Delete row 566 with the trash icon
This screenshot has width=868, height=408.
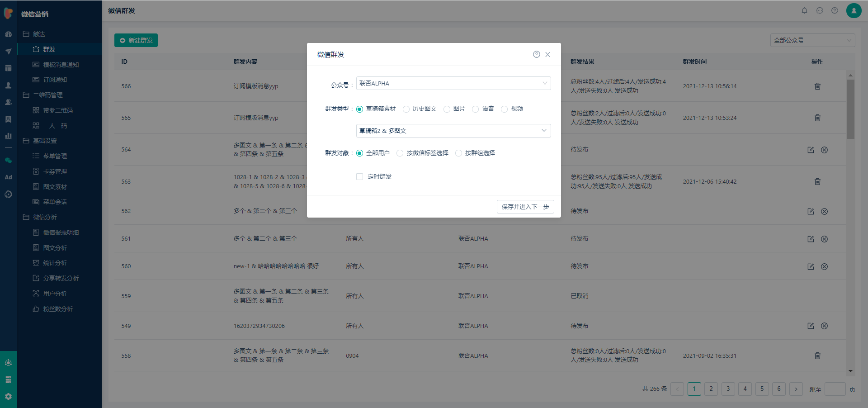tap(817, 86)
